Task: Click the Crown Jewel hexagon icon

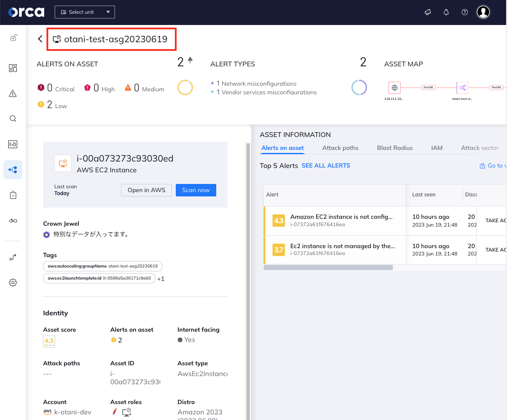Action: (x=47, y=235)
